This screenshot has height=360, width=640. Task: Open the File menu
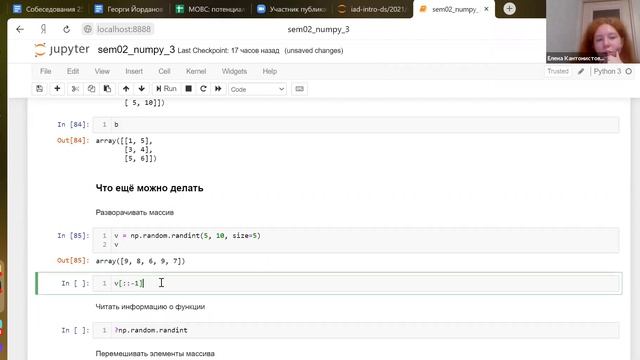[x=46, y=71]
